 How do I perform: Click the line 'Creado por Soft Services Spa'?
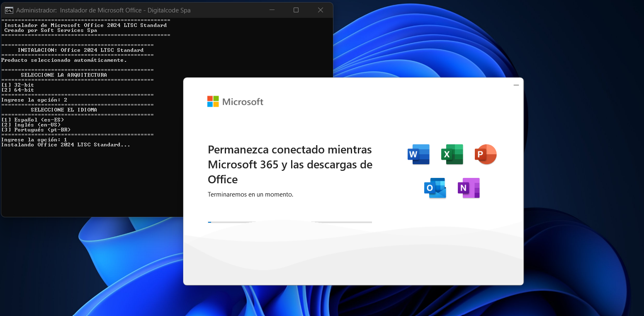51,30
